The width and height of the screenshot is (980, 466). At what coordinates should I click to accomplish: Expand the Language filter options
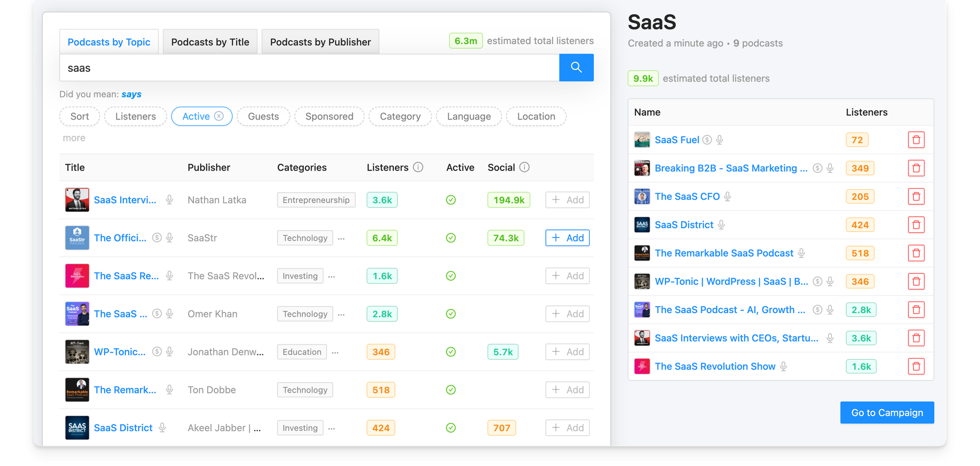point(468,117)
